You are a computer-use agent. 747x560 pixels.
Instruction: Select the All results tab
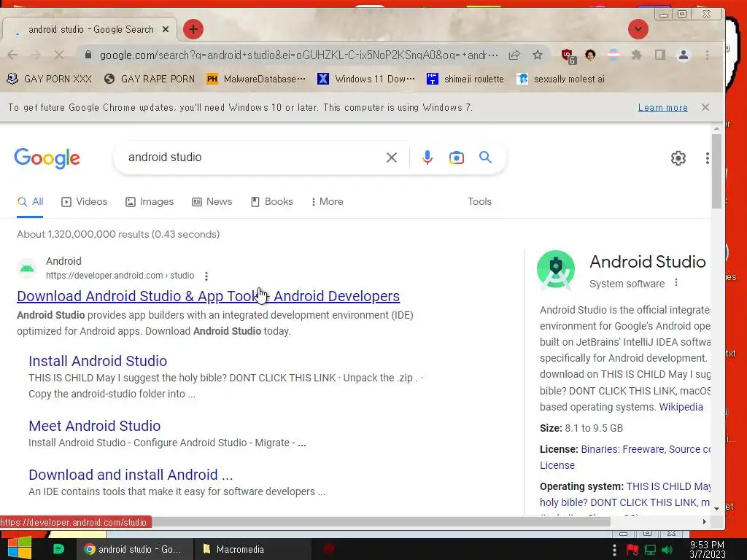pyautogui.click(x=30, y=201)
